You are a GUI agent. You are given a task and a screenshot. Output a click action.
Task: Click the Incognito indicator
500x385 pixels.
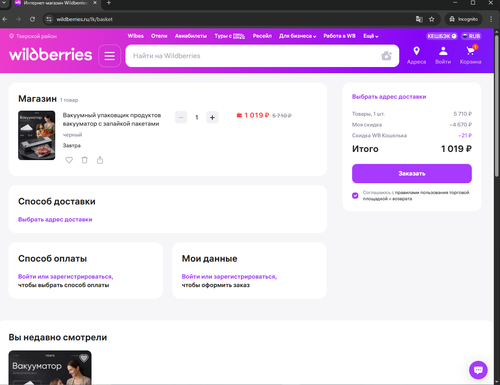[x=464, y=19]
